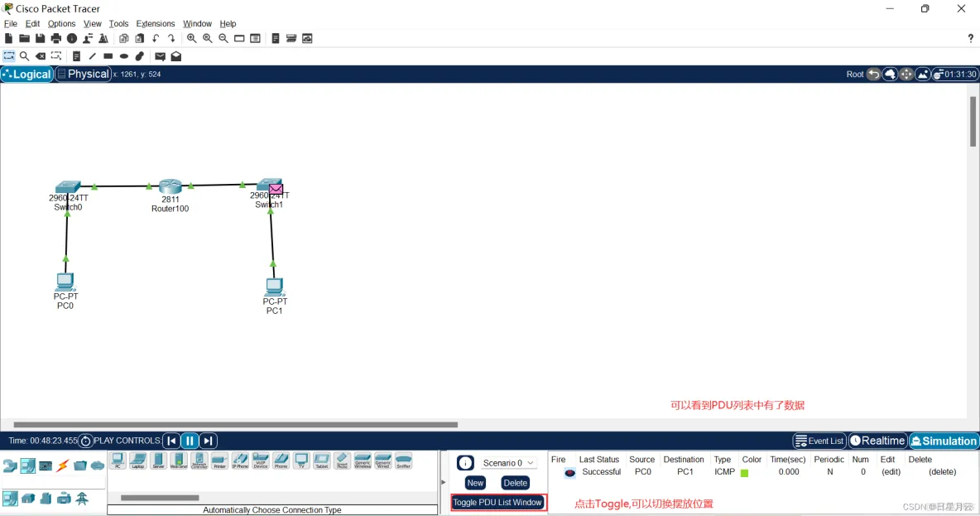Pick the Laptop end device
The width and height of the screenshot is (980, 516).
pyautogui.click(x=138, y=461)
